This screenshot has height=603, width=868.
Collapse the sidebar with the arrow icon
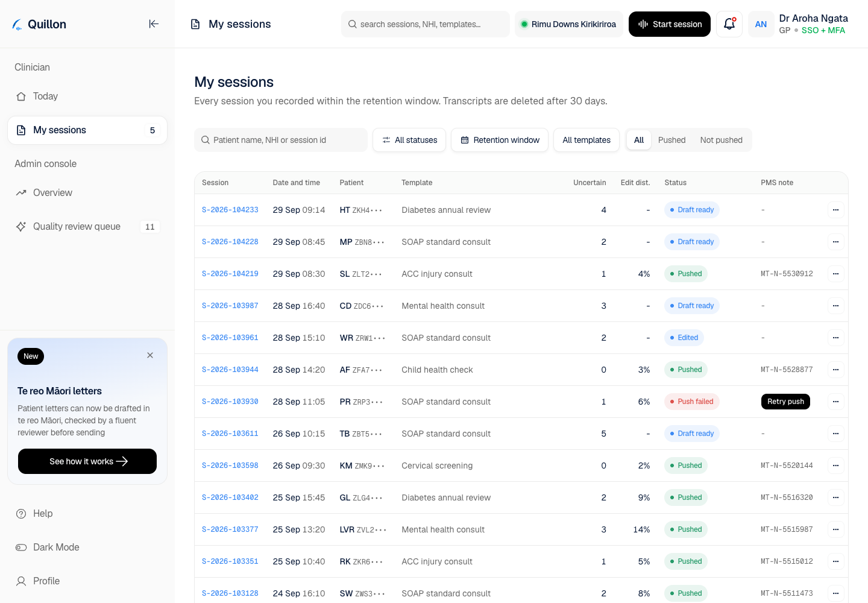[154, 24]
